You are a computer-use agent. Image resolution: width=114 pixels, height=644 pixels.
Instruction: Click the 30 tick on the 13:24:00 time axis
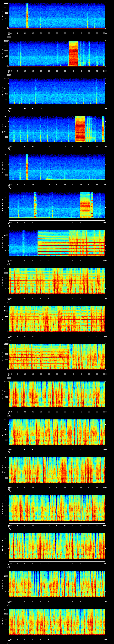point(57,109)
